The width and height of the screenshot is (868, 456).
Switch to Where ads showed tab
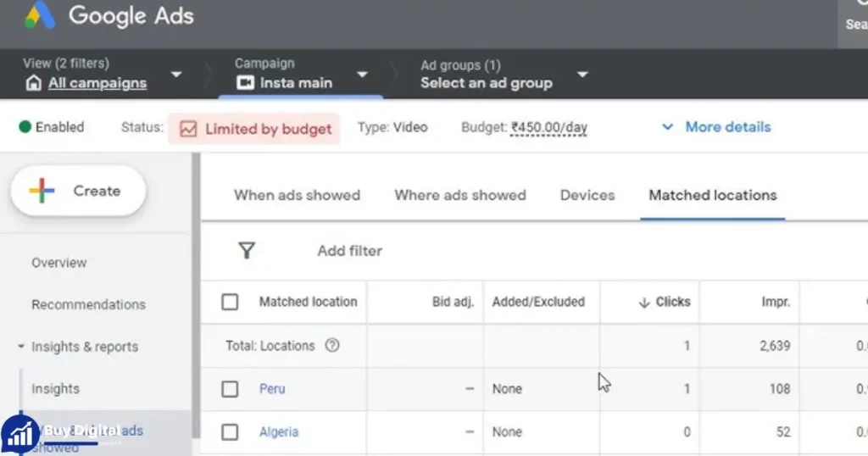point(460,195)
